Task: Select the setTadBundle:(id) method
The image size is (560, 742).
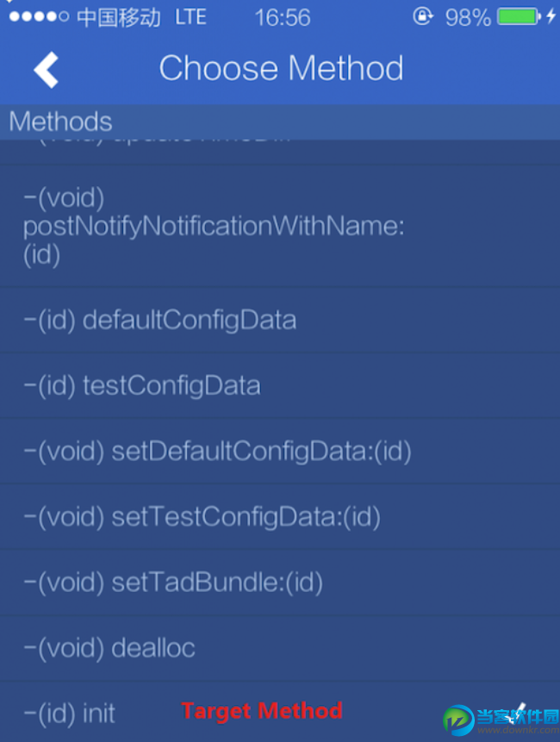Action: [x=173, y=583]
